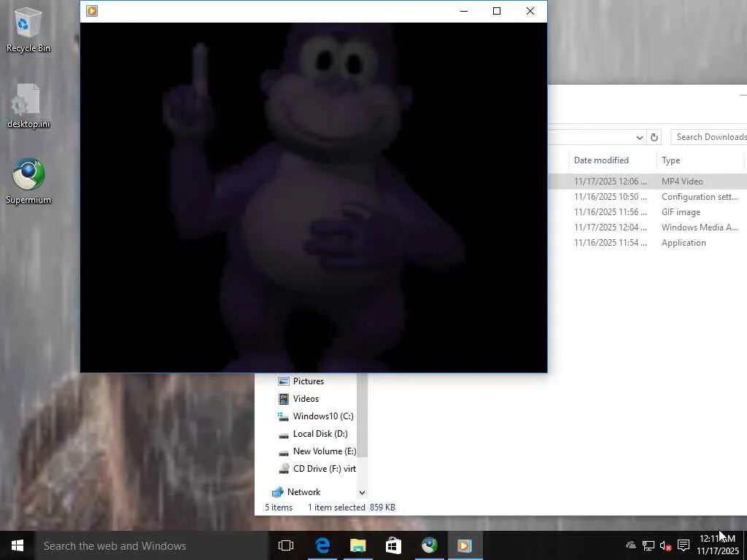Open Microsoft Edge from the taskbar
This screenshot has width=747, height=560.
pos(322,545)
